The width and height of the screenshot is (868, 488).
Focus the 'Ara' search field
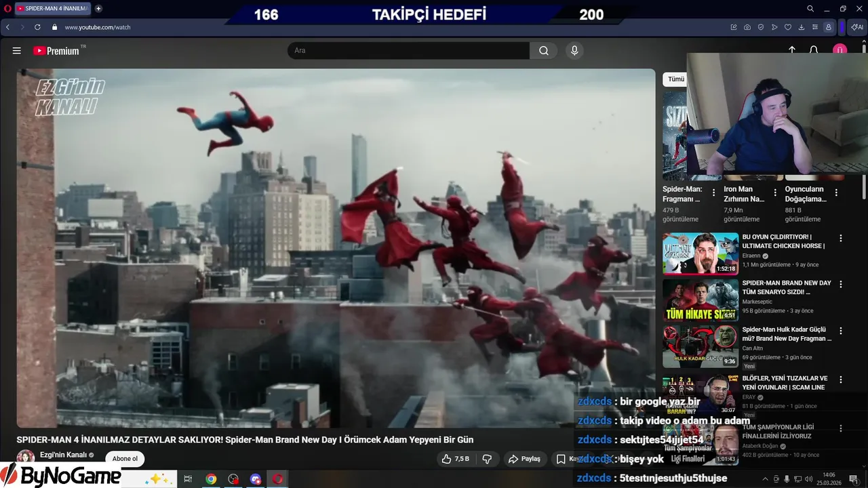[x=409, y=51]
